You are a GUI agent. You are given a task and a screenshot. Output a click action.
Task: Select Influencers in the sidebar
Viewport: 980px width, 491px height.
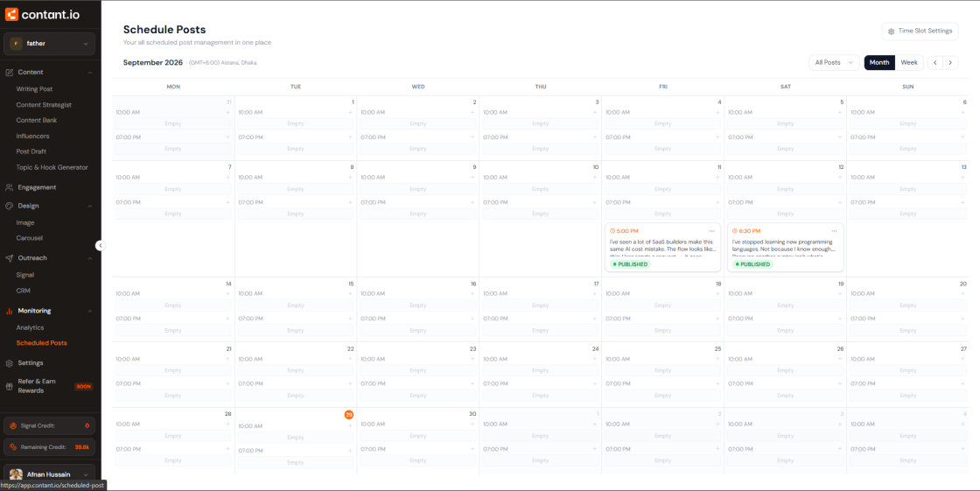click(32, 136)
